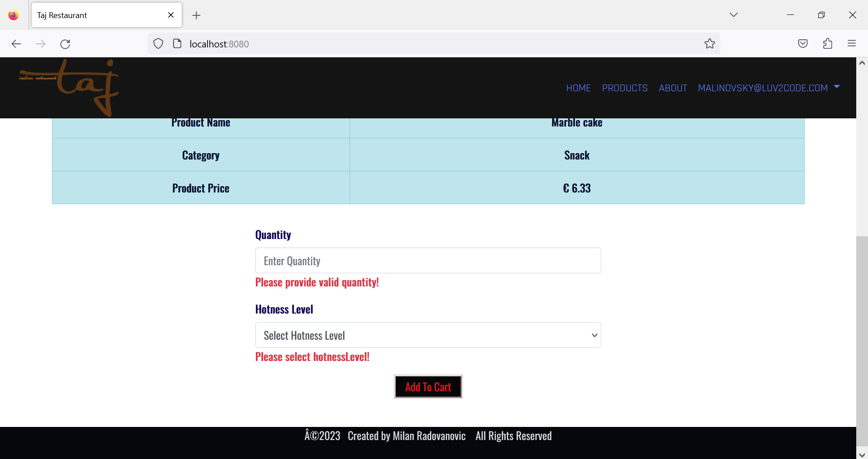Switch to the PRODUCTS menu item
Image resolution: width=868 pixels, height=459 pixels.
(625, 88)
